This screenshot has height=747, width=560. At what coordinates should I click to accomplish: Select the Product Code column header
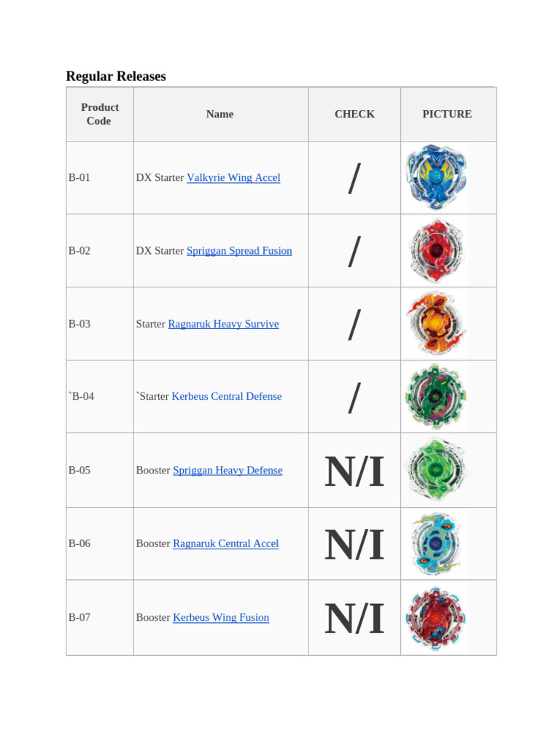coord(99,114)
